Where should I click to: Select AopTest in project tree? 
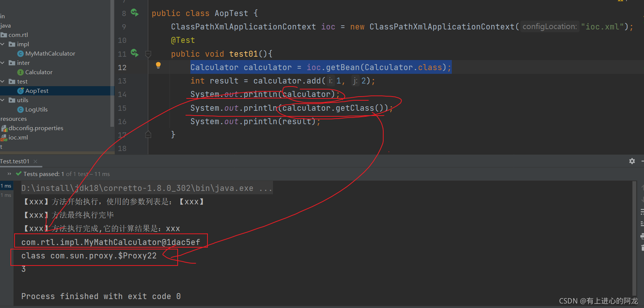37,91
